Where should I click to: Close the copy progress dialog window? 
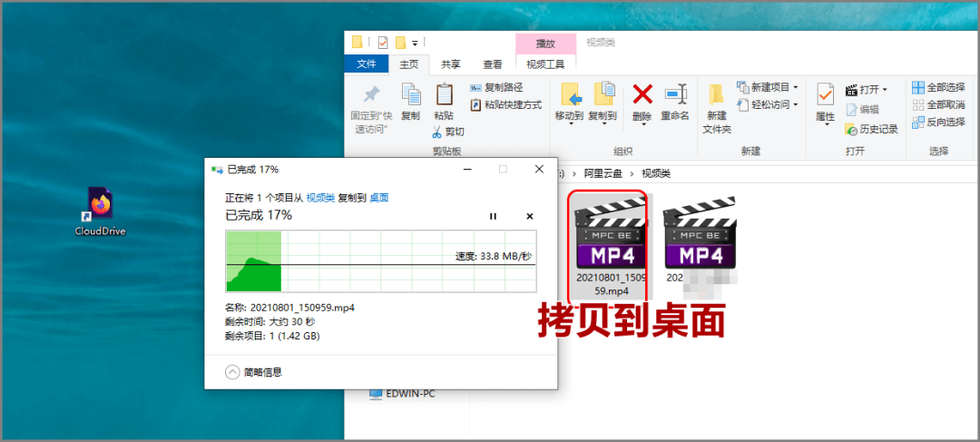(x=539, y=169)
